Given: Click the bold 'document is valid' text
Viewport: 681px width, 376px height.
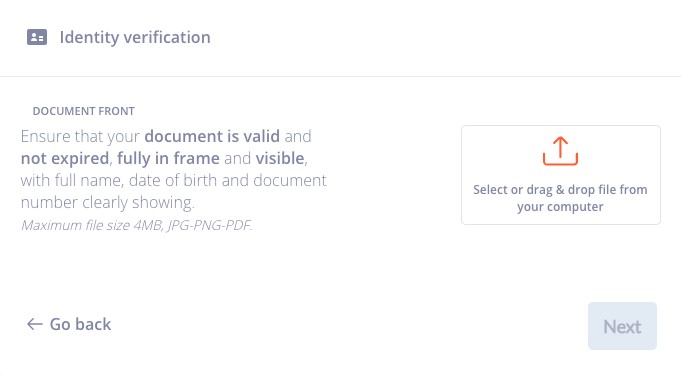Looking at the screenshot, I should point(212,136).
